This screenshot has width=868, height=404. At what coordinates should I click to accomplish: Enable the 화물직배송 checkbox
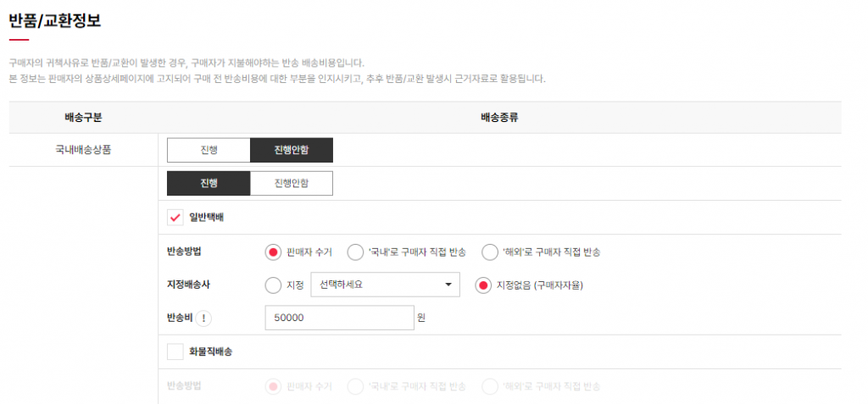[175, 351]
